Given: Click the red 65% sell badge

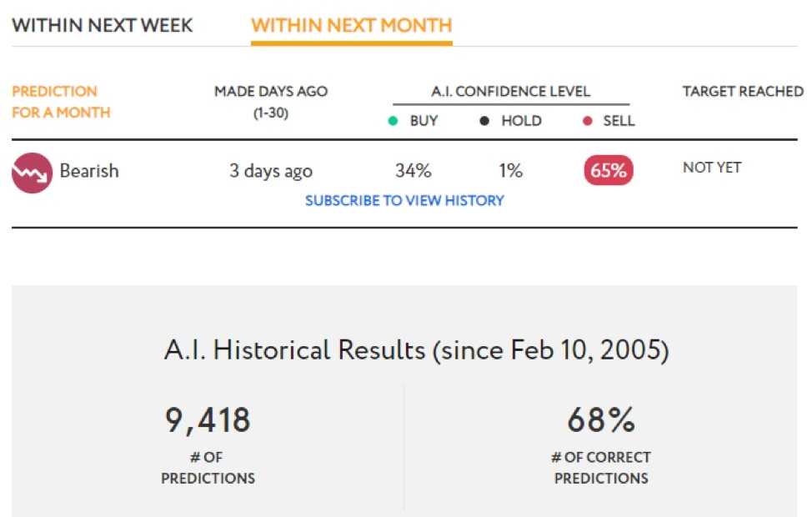Looking at the screenshot, I should point(609,170).
